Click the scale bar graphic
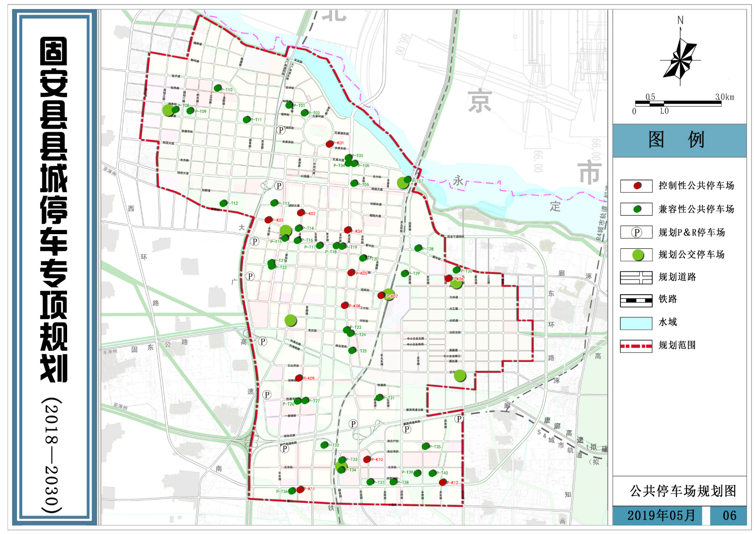The height and width of the screenshot is (534, 756). [x=678, y=103]
